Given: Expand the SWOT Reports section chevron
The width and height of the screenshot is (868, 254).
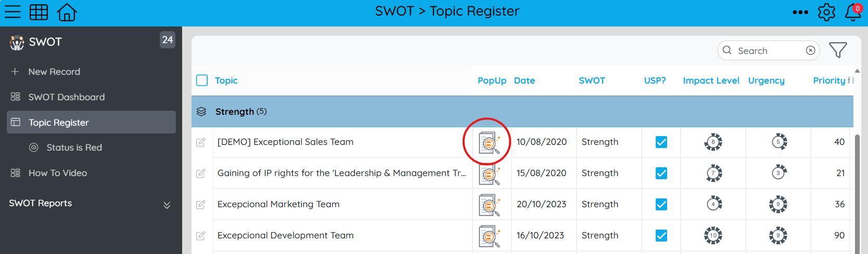Looking at the screenshot, I should point(167,205).
